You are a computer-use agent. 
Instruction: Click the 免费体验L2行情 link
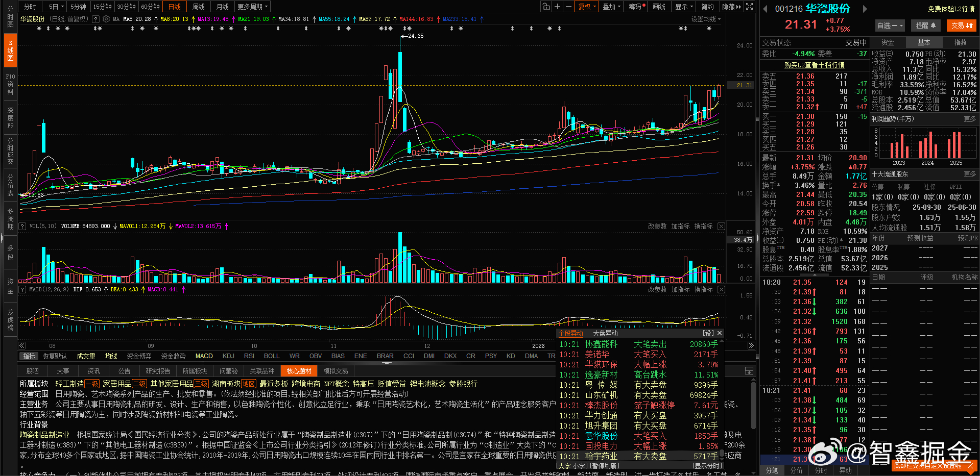[951, 9]
